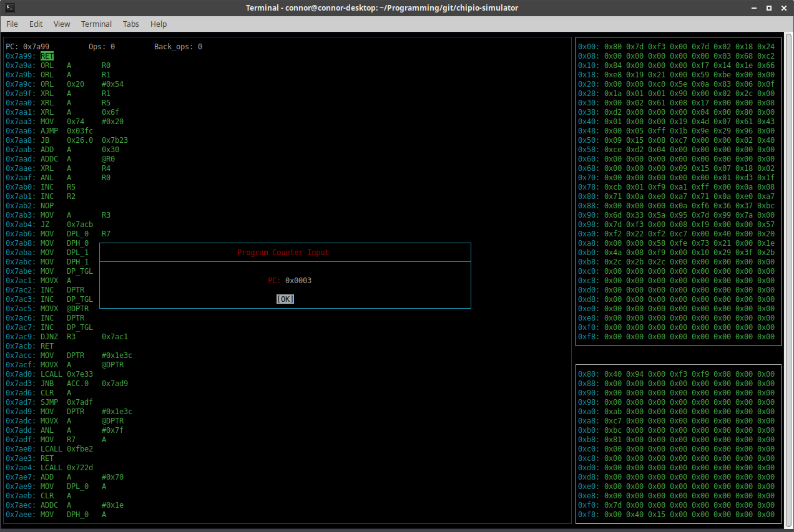Select the MOV DPTR #0x1e3c line at 0x7acc
The width and height of the screenshot is (794, 532).
[69, 355]
